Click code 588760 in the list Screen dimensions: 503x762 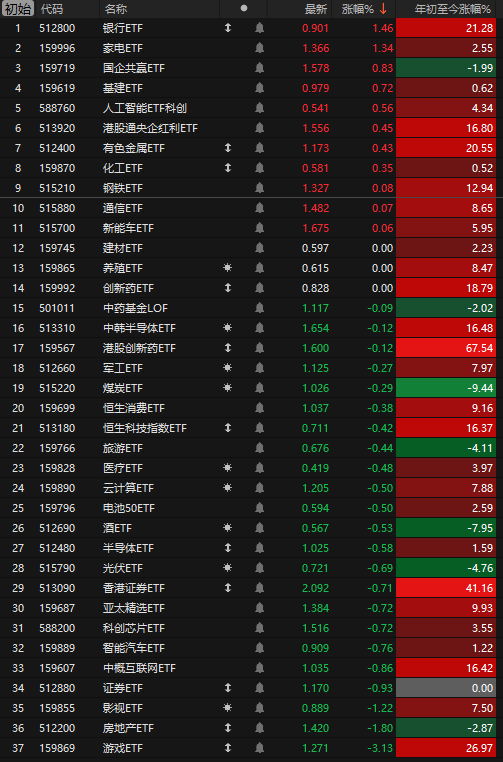click(57, 108)
